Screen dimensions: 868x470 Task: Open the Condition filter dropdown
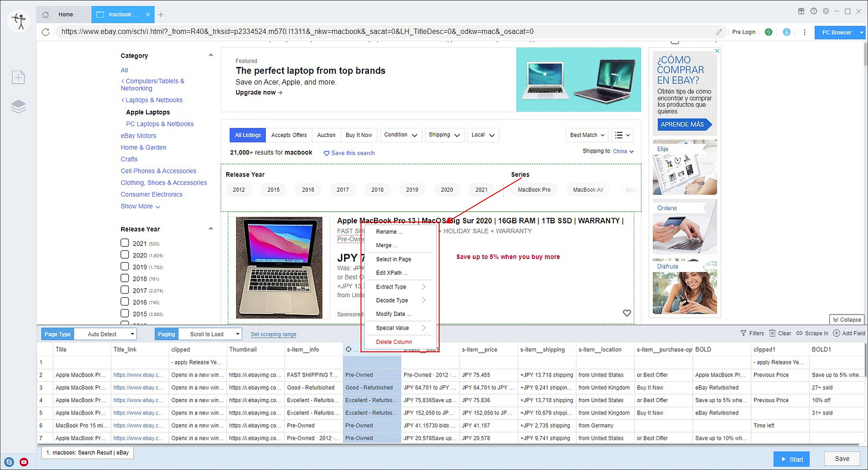401,135
